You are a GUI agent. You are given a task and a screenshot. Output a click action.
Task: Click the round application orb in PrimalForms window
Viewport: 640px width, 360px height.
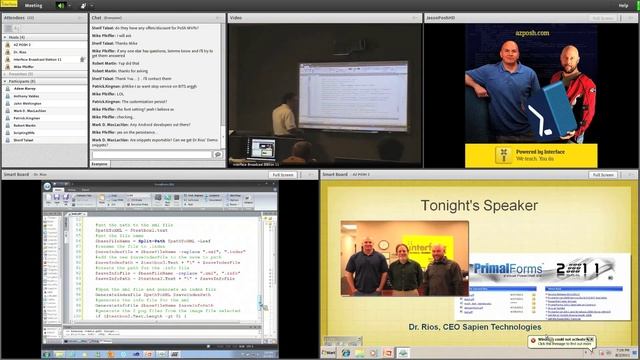pyautogui.click(x=47, y=186)
